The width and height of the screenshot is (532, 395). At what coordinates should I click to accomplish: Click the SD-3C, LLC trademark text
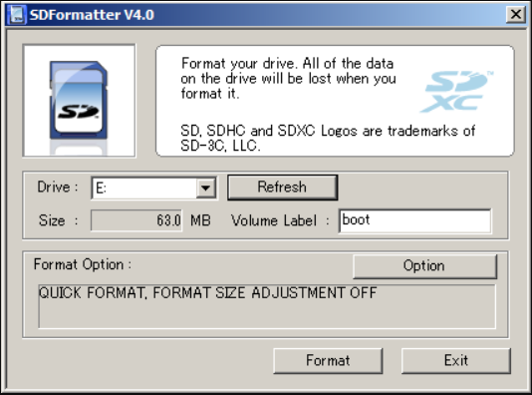point(328,139)
